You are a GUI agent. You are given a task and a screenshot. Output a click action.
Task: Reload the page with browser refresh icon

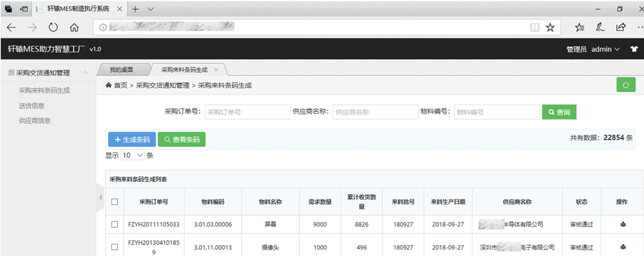coord(53,28)
